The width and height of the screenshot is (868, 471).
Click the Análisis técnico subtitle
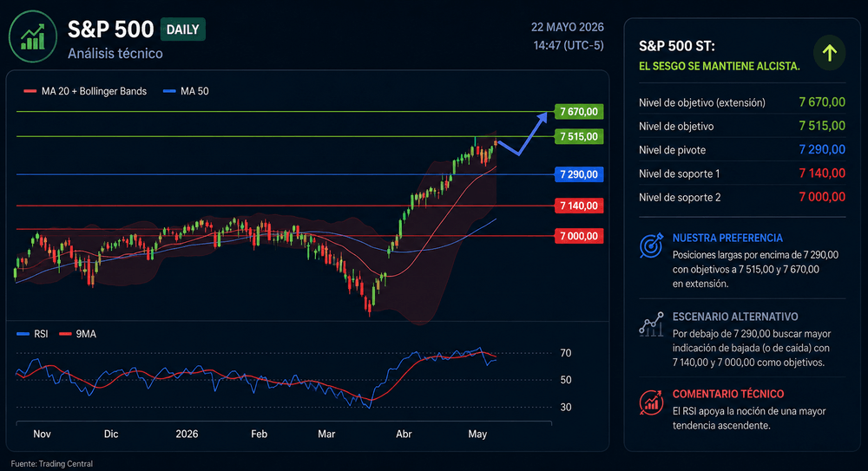115,54
